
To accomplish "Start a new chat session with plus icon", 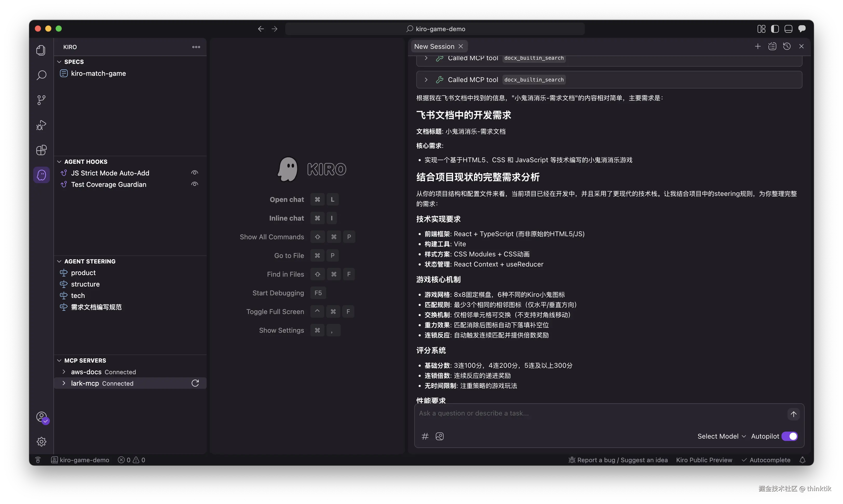I will (757, 46).
